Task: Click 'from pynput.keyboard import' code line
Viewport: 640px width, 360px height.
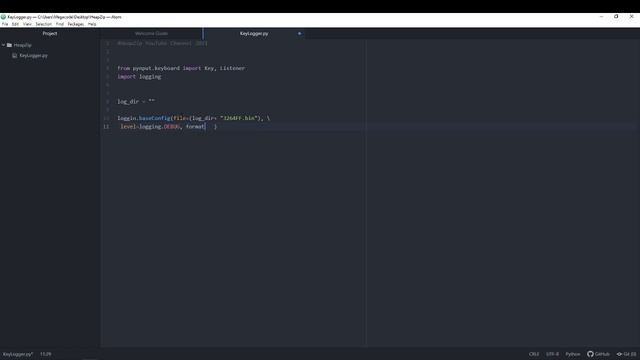Action: click(181, 68)
